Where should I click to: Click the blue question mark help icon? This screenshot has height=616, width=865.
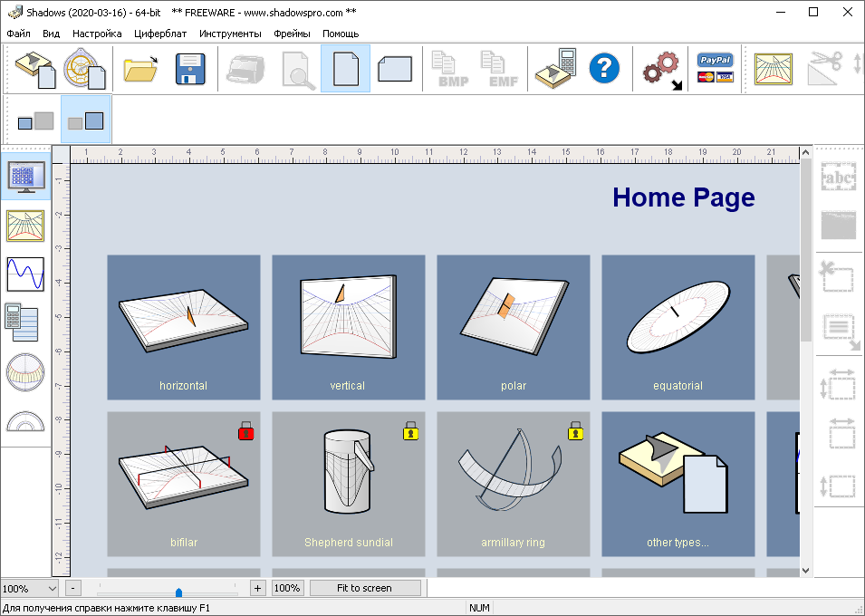click(x=604, y=69)
